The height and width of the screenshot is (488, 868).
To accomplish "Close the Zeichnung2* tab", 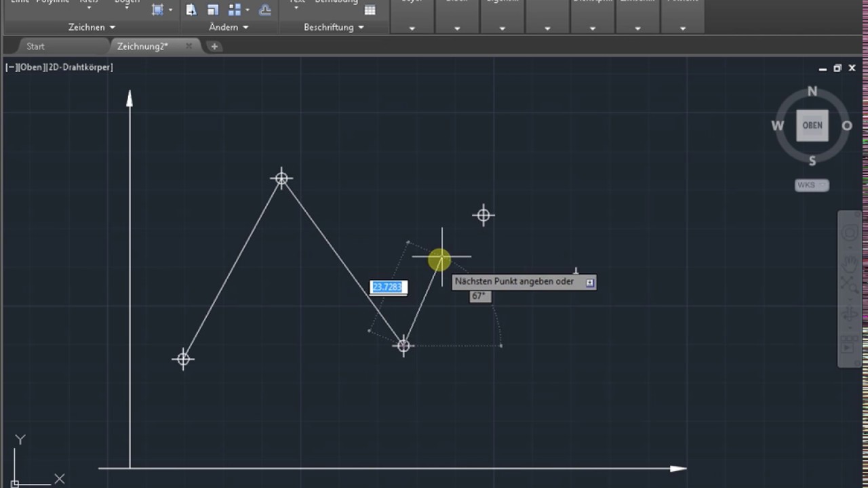I will tap(189, 46).
